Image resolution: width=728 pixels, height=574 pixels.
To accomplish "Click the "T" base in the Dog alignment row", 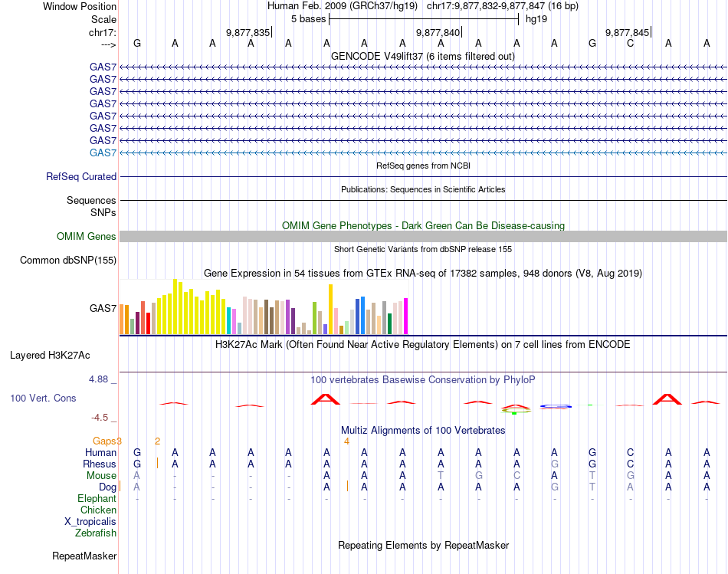I will [x=592, y=487].
